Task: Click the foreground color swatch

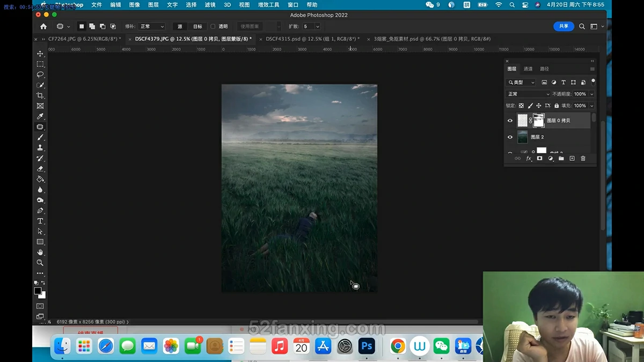Action: [38, 291]
